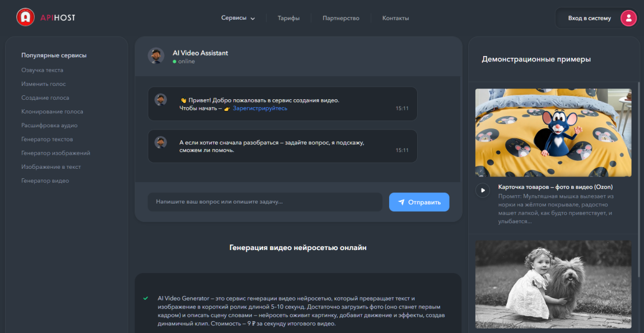Select Озвучка текста in the sidebar
This screenshot has height=333, width=644.
tap(42, 70)
